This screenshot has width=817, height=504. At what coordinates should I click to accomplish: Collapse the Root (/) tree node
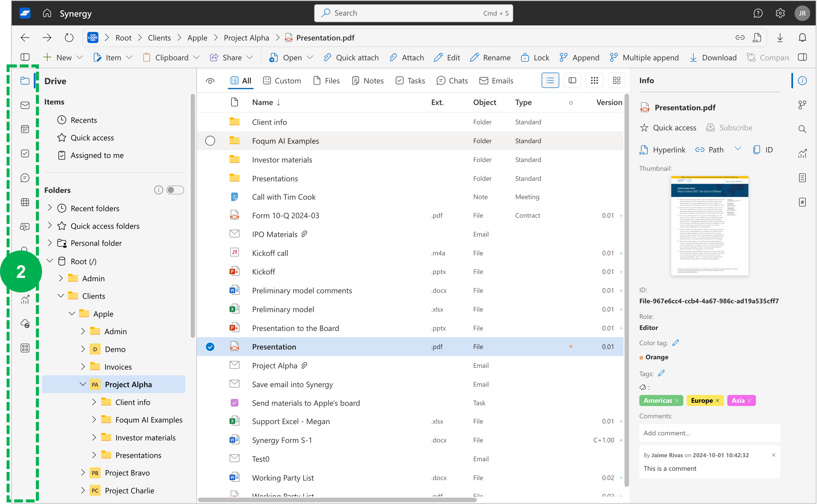[x=50, y=261]
